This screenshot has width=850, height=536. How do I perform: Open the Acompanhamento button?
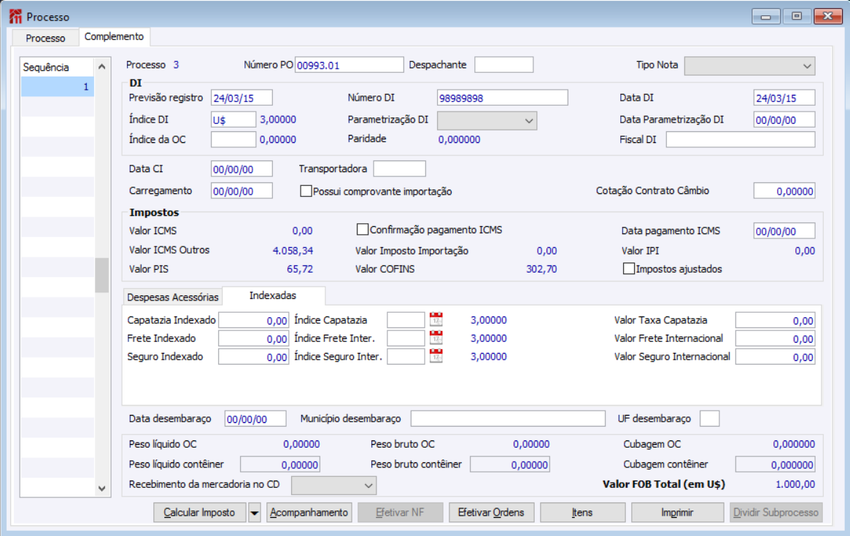[309, 512]
